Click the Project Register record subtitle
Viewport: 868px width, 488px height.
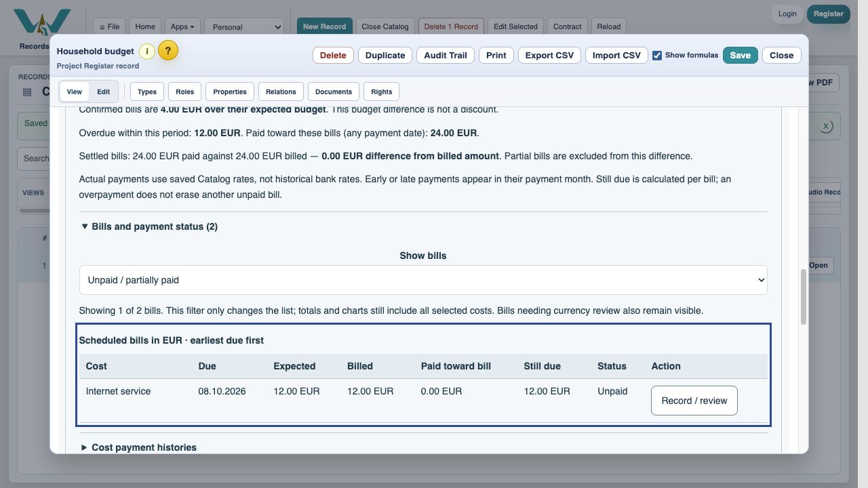pyautogui.click(x=98, y=66)
